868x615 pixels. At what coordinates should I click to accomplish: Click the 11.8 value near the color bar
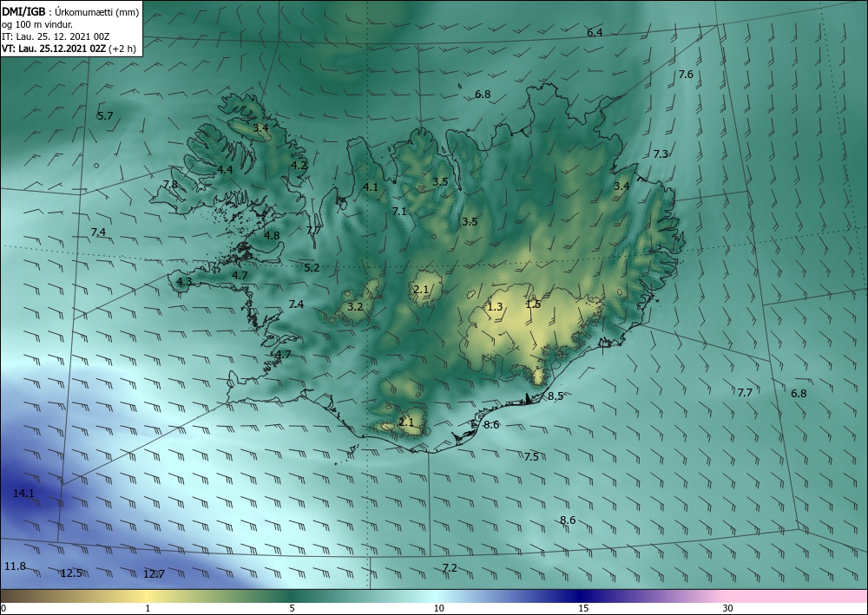click(15, 566)
